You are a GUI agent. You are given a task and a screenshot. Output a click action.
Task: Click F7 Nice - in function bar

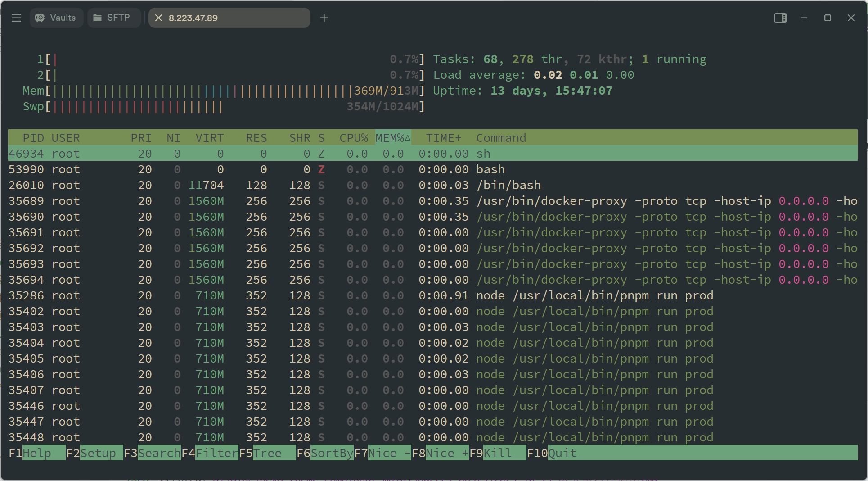coord(382,453)
